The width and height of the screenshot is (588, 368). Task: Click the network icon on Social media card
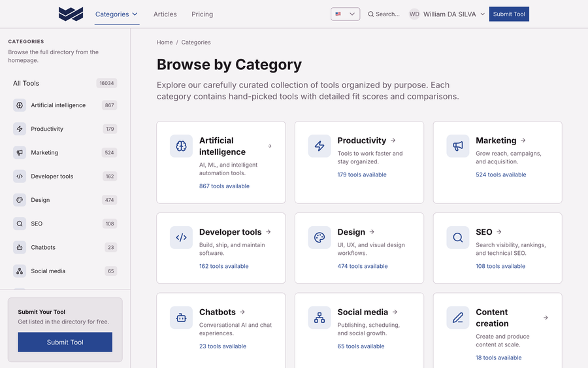point(319,318)
